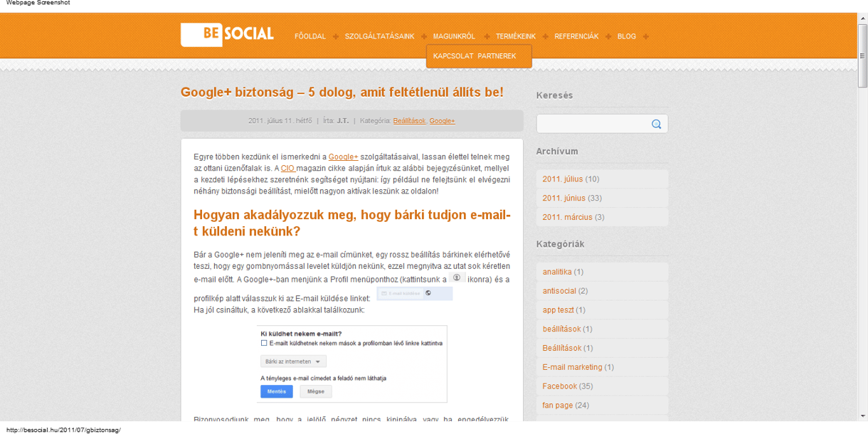The image size is (868, 434).
Task: Click the date 2011. július 11. hétfő
Action: click(280, 121)
